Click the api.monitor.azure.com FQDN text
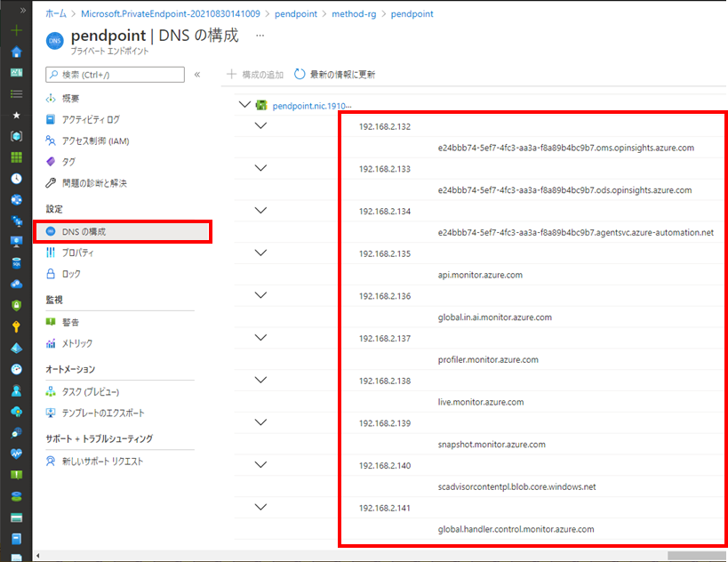This screenshot has height=562, width=728. coord(480,275)
